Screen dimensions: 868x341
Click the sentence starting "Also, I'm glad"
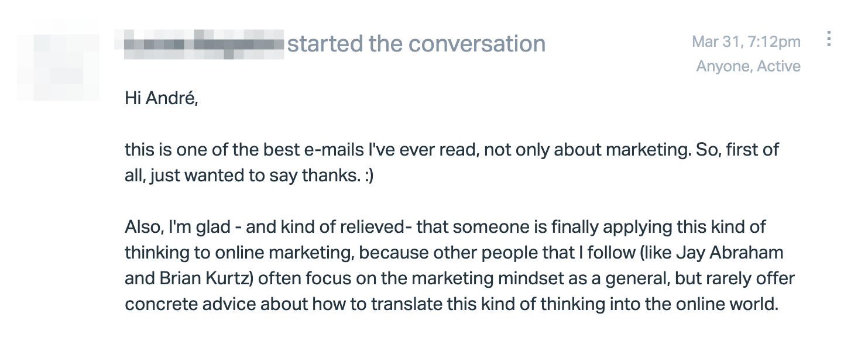coord(459,266)
